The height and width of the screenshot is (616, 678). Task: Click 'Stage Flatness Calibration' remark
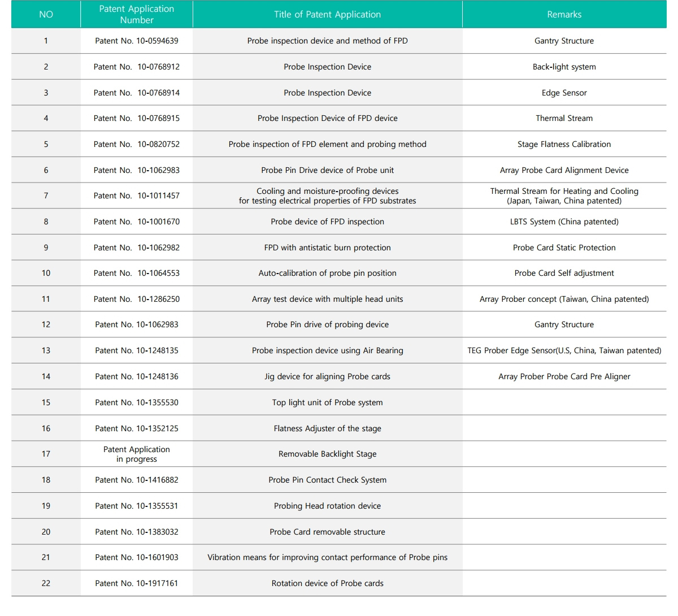[x=564, y=144]
